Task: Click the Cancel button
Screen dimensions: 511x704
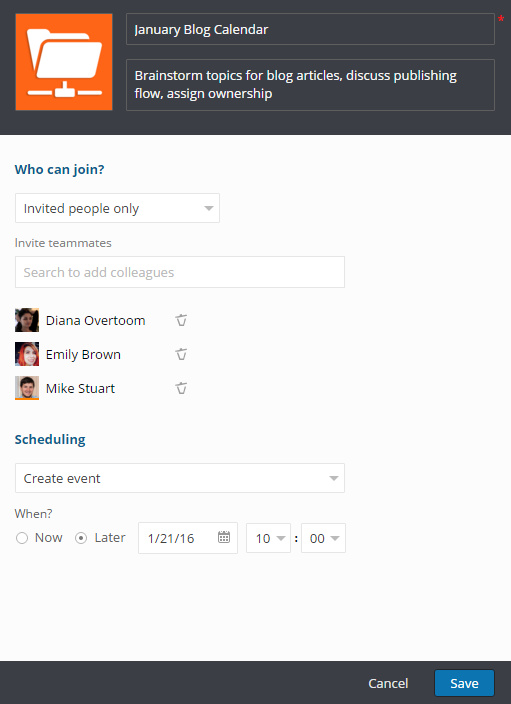Action: pos(388,683)
